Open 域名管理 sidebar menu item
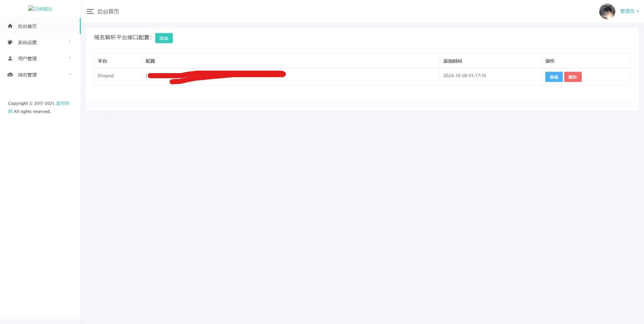Image resolution: width=644 pixels, height=324 pixels. (x=40, y=75)
